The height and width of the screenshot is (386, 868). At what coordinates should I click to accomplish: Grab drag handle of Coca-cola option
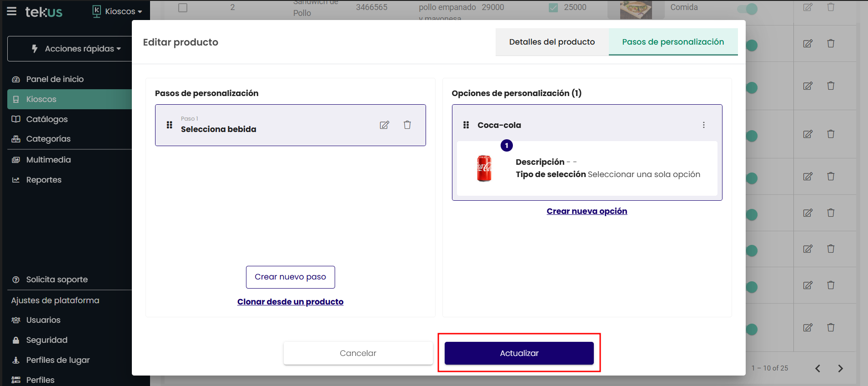point(466,125)
